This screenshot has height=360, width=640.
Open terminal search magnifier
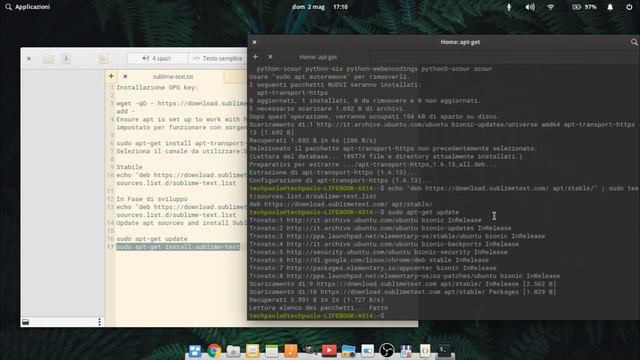634,42
